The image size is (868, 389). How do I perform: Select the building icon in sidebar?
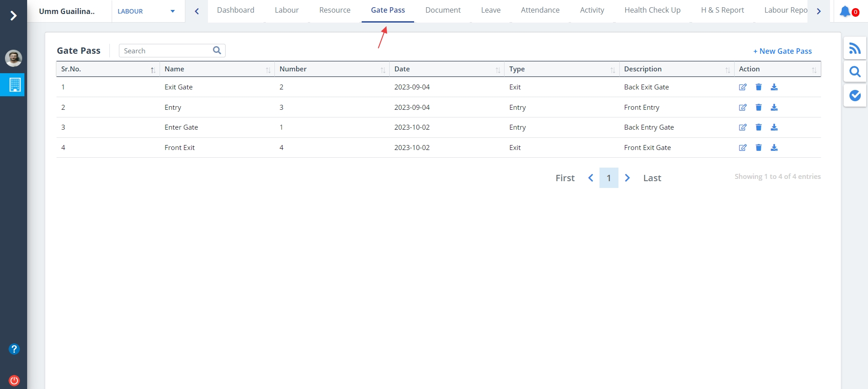tap(14, 84)
